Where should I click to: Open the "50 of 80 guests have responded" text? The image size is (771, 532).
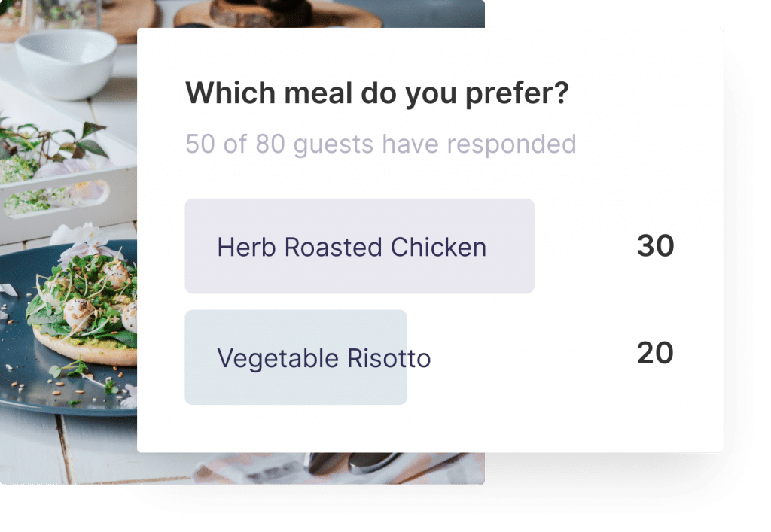pos(380,144)
